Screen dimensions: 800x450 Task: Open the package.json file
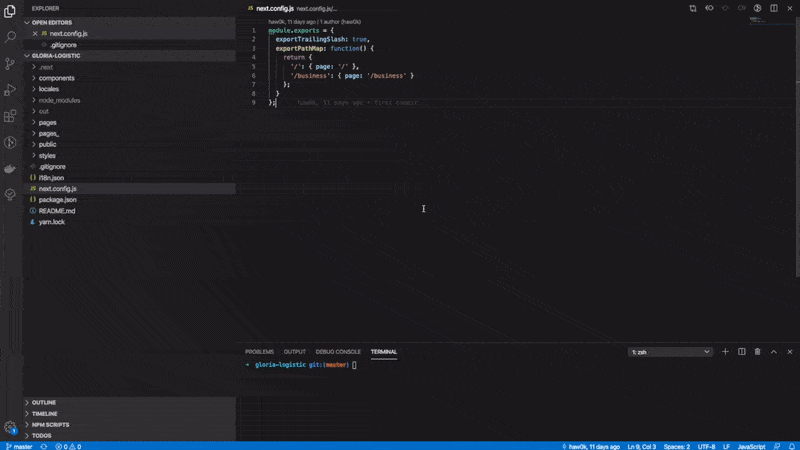(129, 199)
